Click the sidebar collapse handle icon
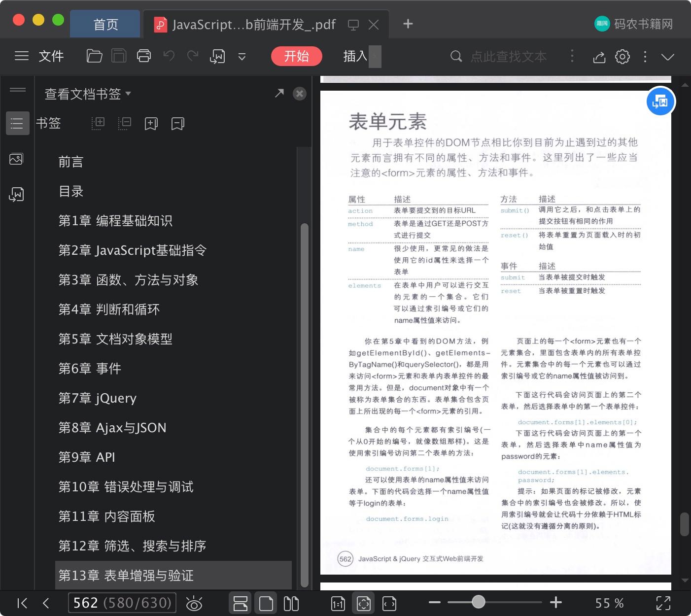 pos(18,90)
